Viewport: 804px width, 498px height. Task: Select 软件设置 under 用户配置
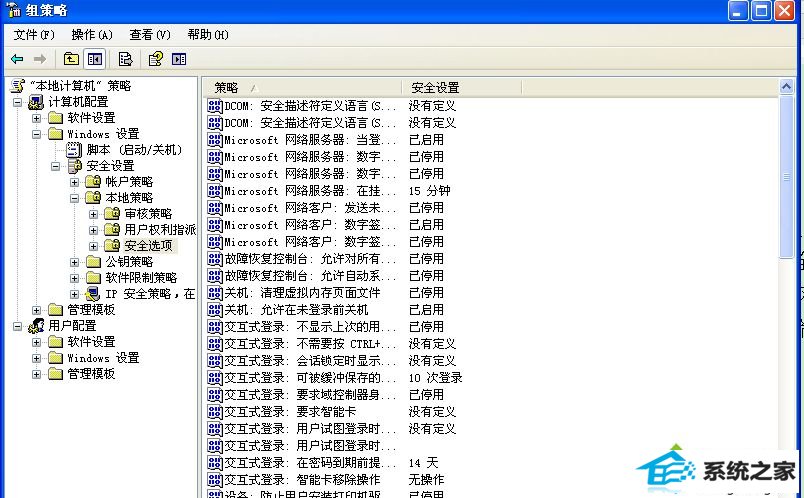[91, 342]
